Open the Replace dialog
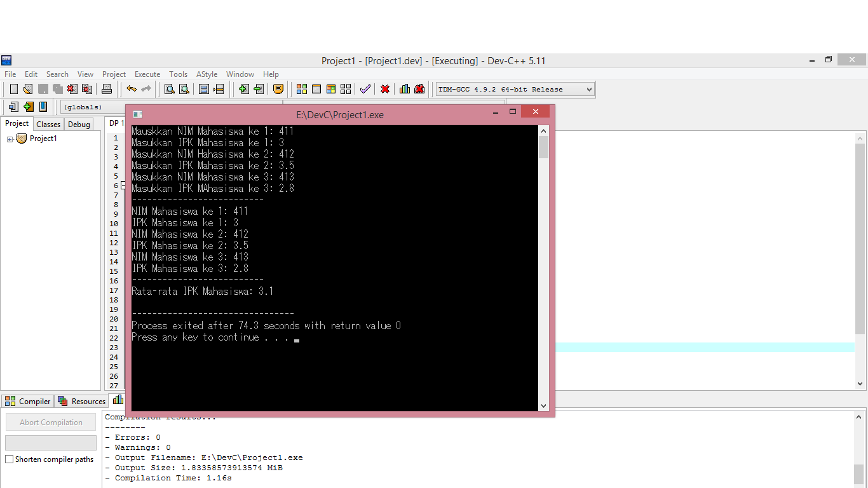The height and width of the screenshot is (488, 868). point(184,89)
